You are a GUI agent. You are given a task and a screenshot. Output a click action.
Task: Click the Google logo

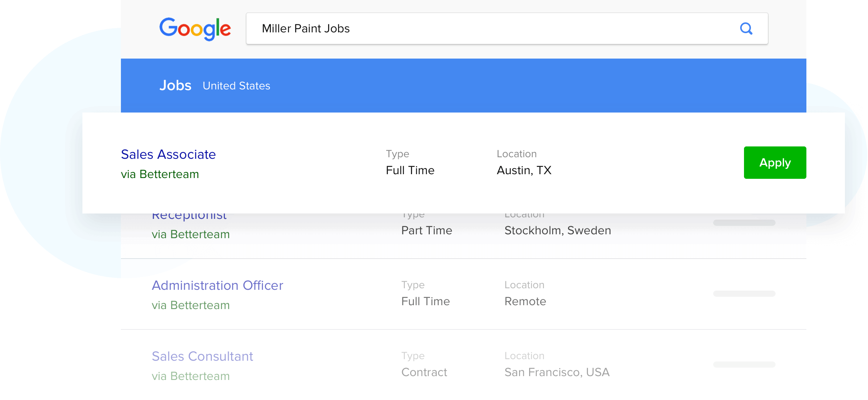(x=195, y=29)
